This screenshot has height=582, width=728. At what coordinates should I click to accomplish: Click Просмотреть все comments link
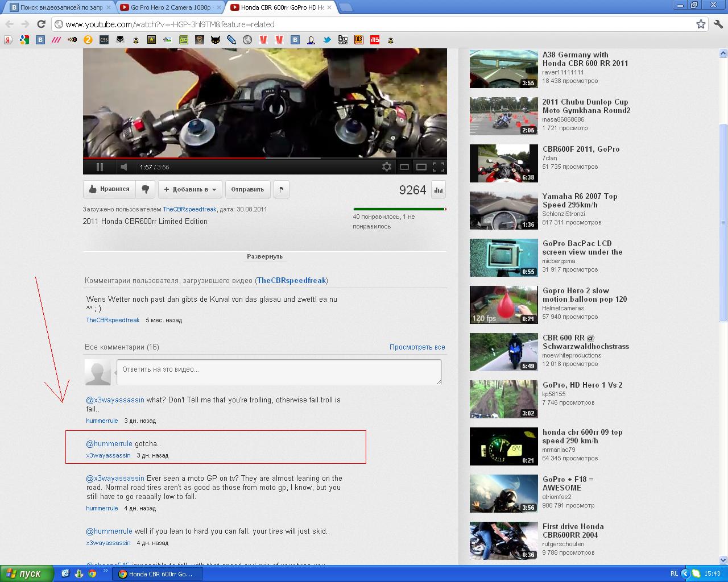pos(417,347)
